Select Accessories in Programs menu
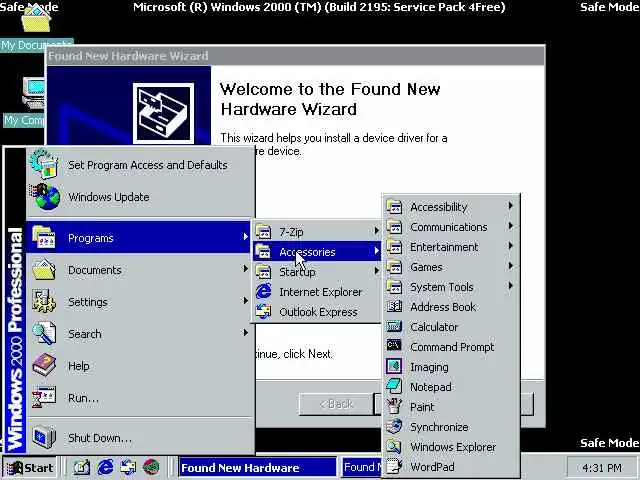 [x=317, y=252]
